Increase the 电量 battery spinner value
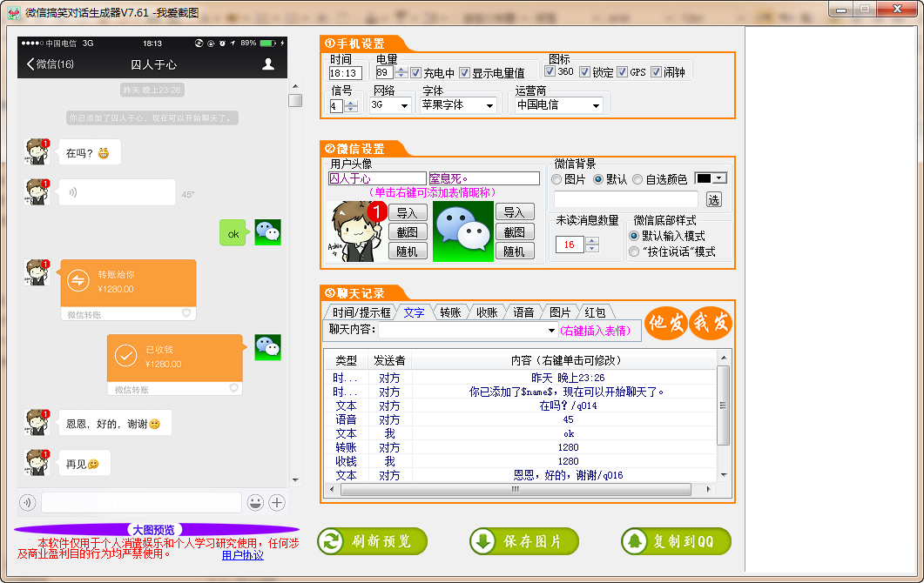 [401, 70]
